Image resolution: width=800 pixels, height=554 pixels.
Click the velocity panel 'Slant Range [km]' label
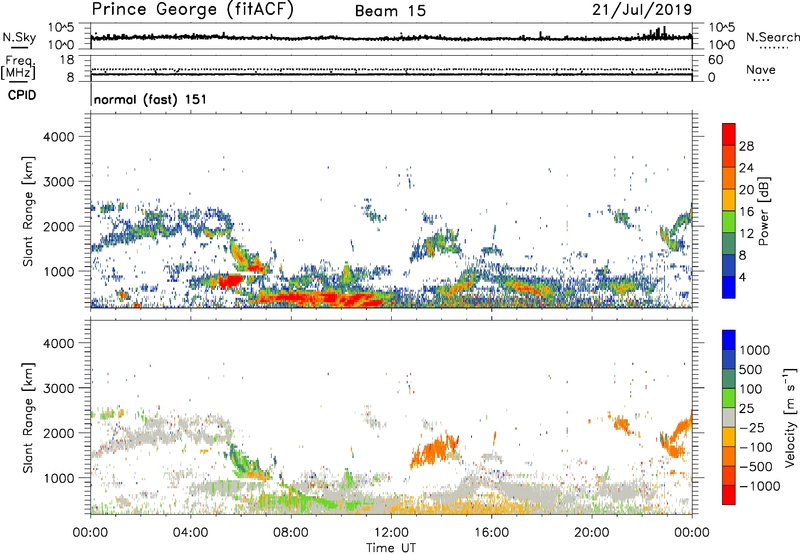(28, 418)
